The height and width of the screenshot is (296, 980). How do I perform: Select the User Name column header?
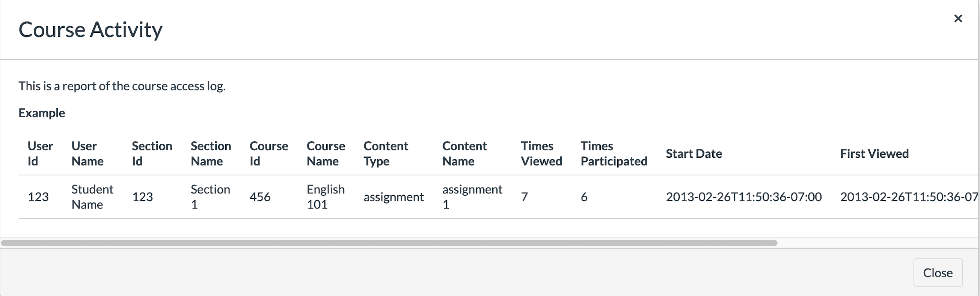(87, 153)
